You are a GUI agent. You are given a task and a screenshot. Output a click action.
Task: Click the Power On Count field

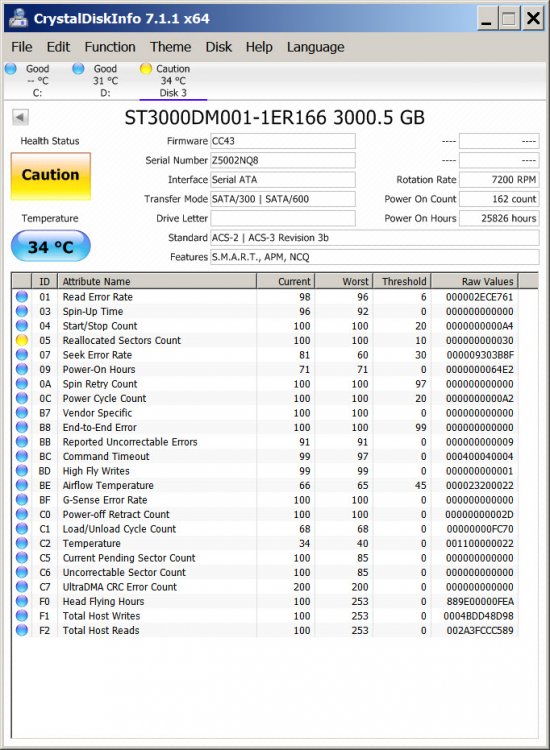(499, 199)
